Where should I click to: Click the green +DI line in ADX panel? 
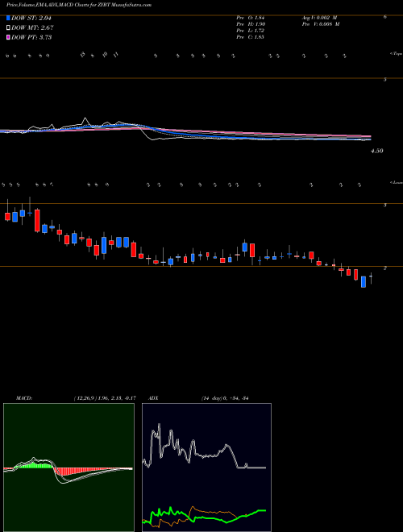204,517
